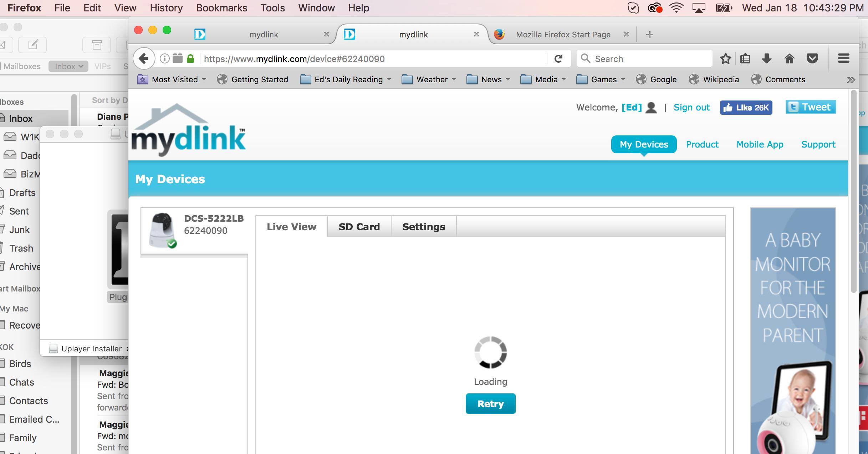Screen dimensions: 868x454
Task: Go to home page icon
Action: [789, 58]
